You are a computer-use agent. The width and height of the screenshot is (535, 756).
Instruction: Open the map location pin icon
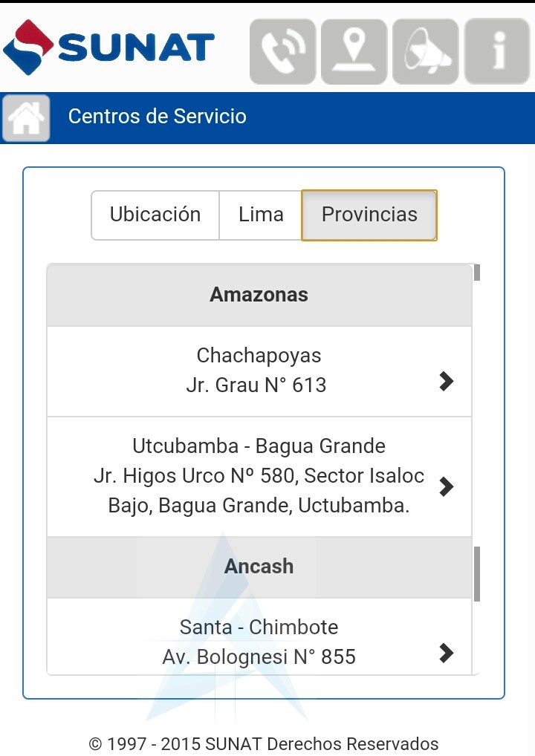click(x=354, y=51)
